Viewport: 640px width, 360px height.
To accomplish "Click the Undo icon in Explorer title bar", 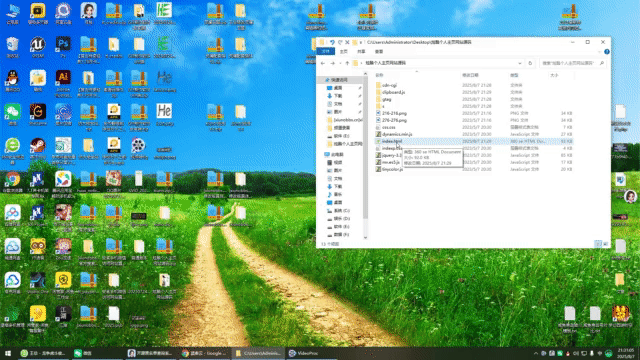I will click(x=332, y=42).
